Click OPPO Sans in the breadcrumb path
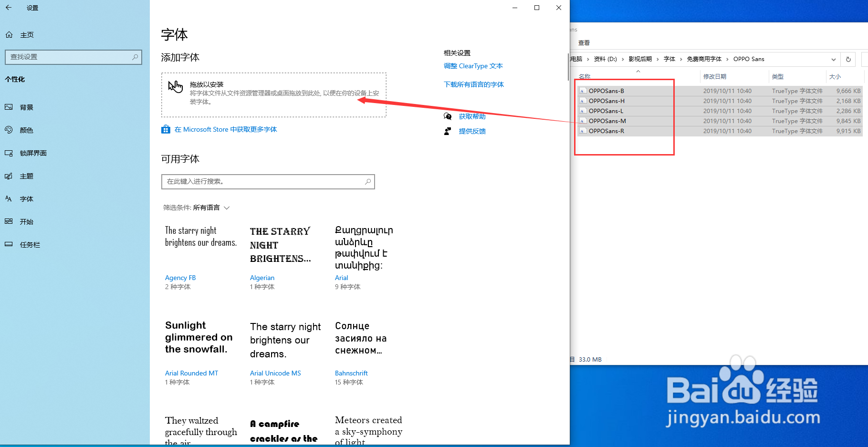868x447 pixels. point(749,59)
